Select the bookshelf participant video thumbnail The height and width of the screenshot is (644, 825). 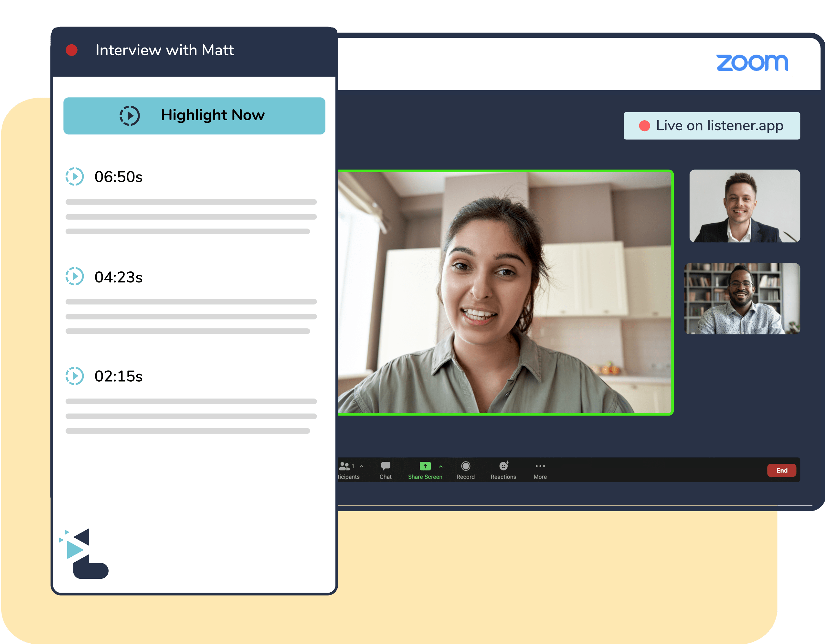(x=742, y=298)
